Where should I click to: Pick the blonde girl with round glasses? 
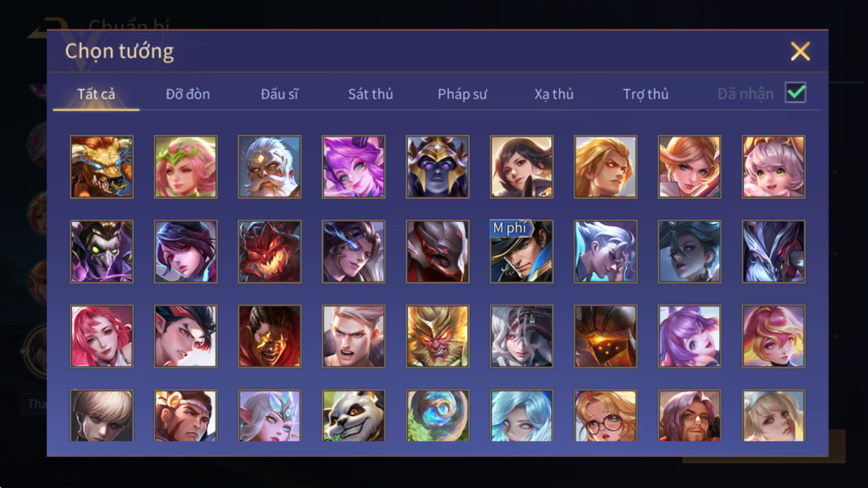pos(605,415)
